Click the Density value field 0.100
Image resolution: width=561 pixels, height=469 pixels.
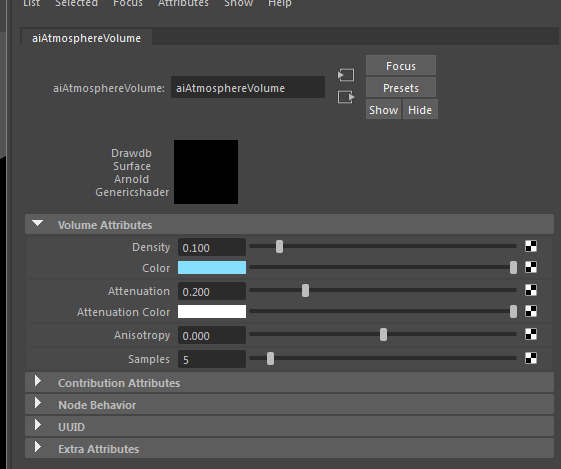pyautogui.click(x=212, y=247)
